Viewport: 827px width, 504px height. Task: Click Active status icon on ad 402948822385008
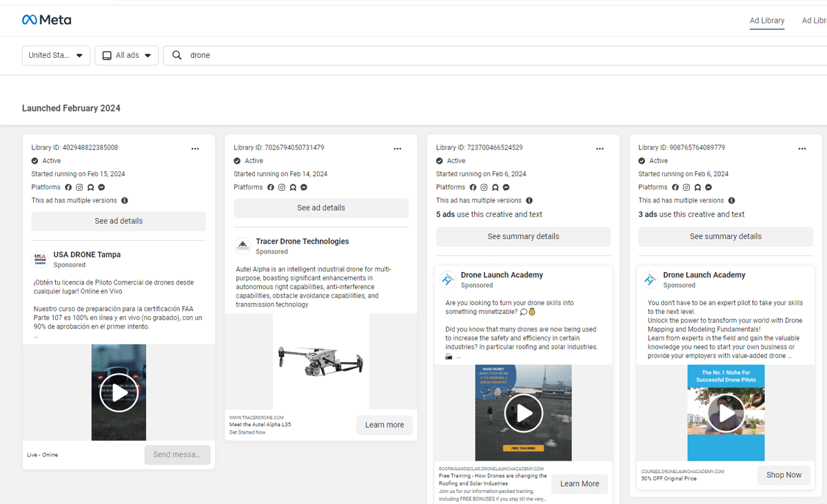[34, 160]
